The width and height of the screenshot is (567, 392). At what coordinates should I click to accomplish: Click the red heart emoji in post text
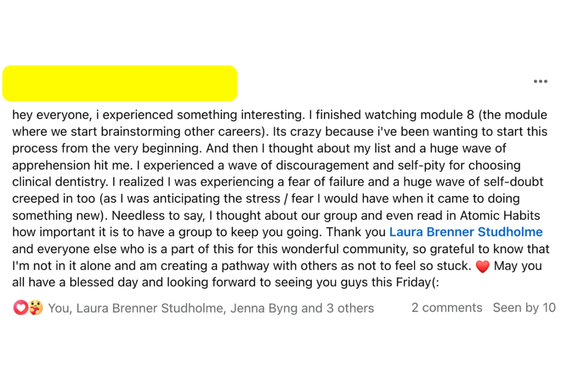click(x=482, y=266)
